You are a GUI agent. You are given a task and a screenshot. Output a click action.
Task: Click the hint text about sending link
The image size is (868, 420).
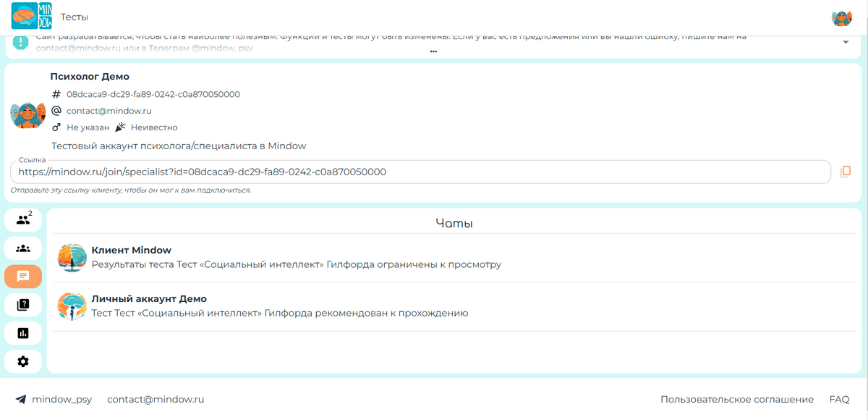pos(131,190)
